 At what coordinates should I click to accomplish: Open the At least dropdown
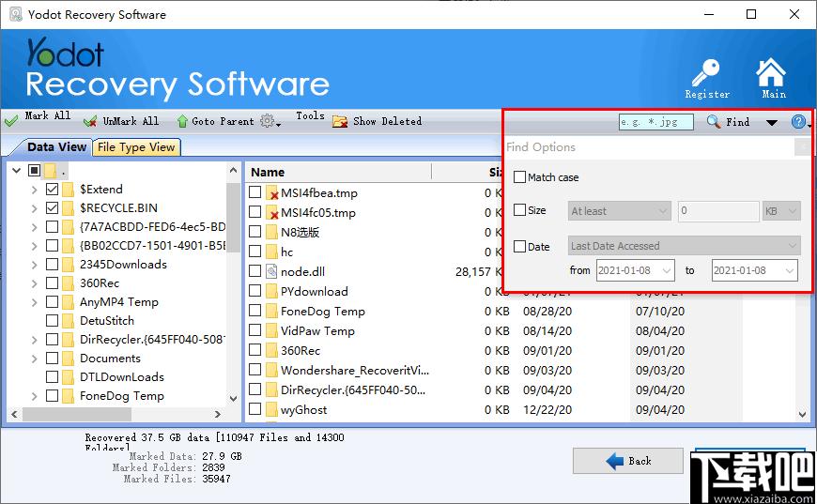coord(619,211)
